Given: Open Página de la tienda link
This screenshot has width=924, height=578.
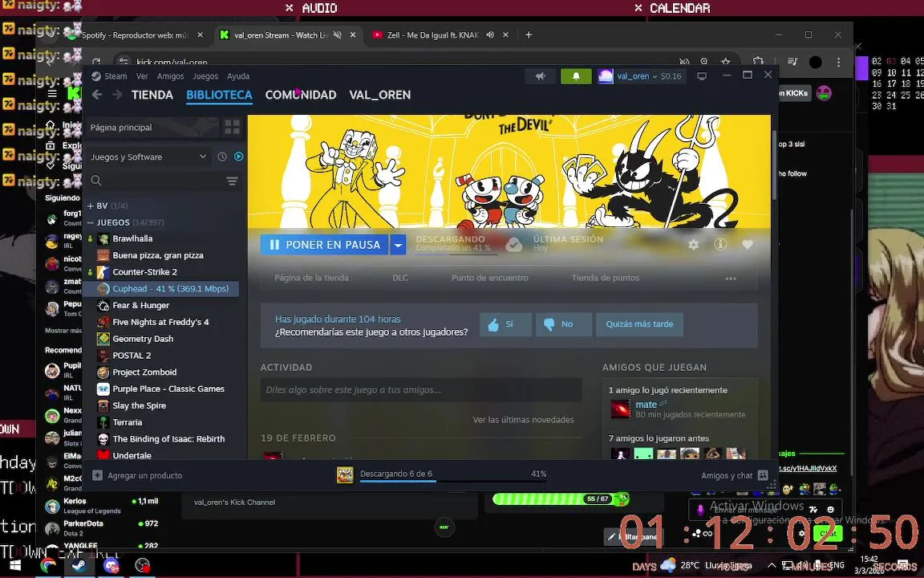Looking at the screenshot, I should coord(311,278).
